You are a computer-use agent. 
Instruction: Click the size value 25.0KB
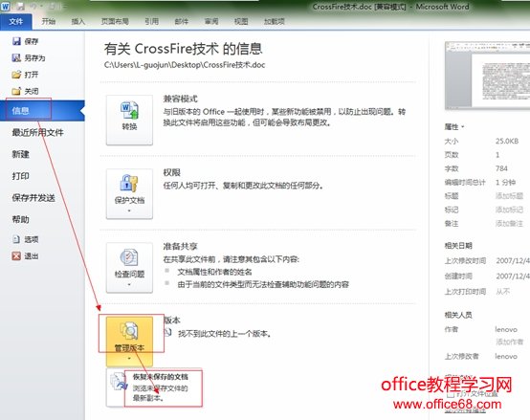pyautogui.click(x=507, y=142)
